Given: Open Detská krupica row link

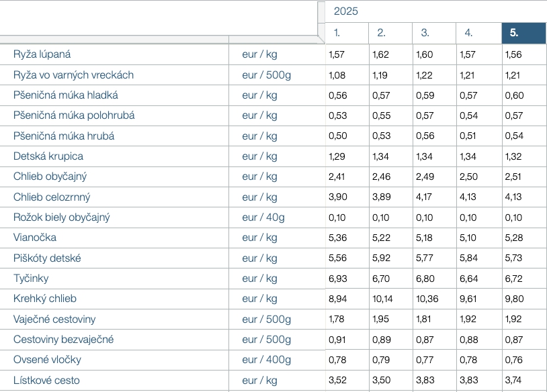Looking at the screenshot, I should tap(48, 156).
